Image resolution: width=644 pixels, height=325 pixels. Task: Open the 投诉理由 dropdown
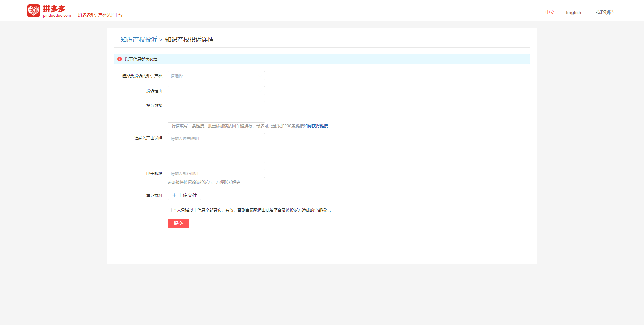(x=216, y=91)
